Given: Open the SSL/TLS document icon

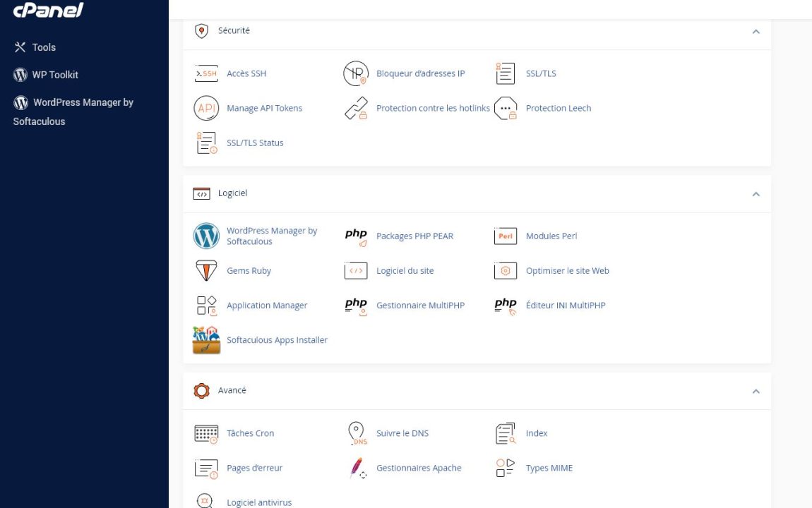Looking at the screenshot, I should pyautogui.click(x=505, y=73).
